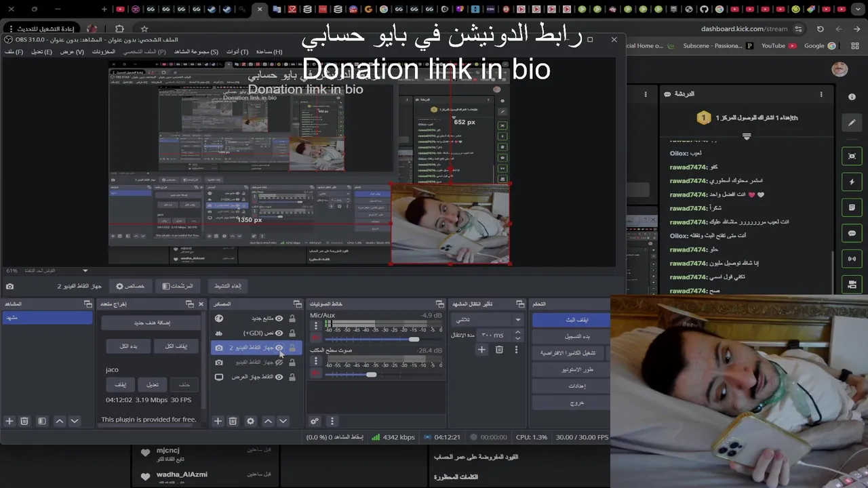Click Kick dashboard info icon

(852, 97)
